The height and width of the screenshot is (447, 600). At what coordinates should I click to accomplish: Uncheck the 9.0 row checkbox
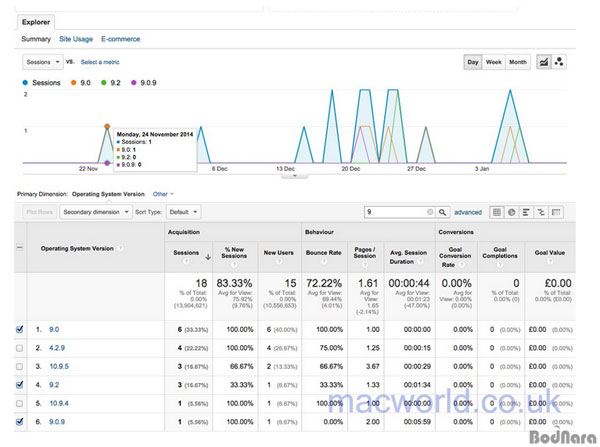[20, 330]
